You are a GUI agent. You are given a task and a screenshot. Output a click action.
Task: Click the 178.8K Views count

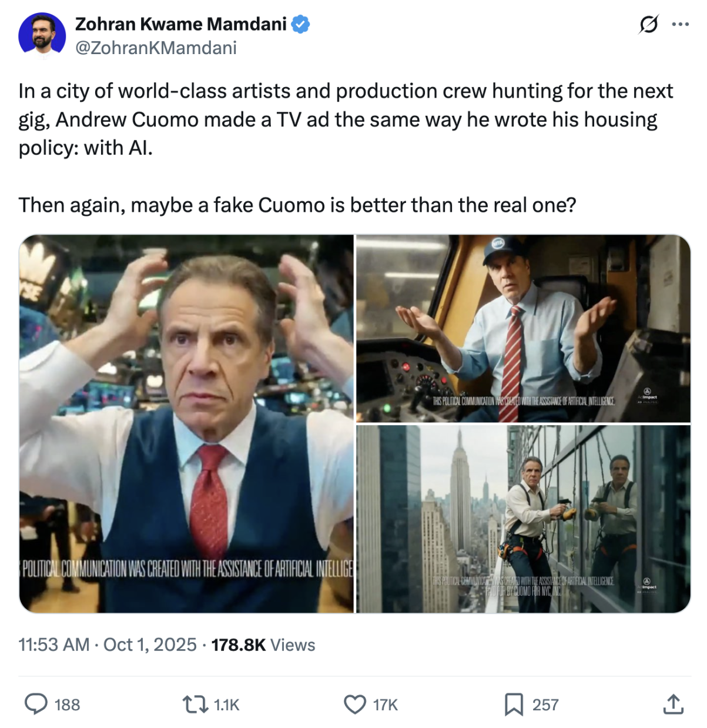tap(263, 644)
